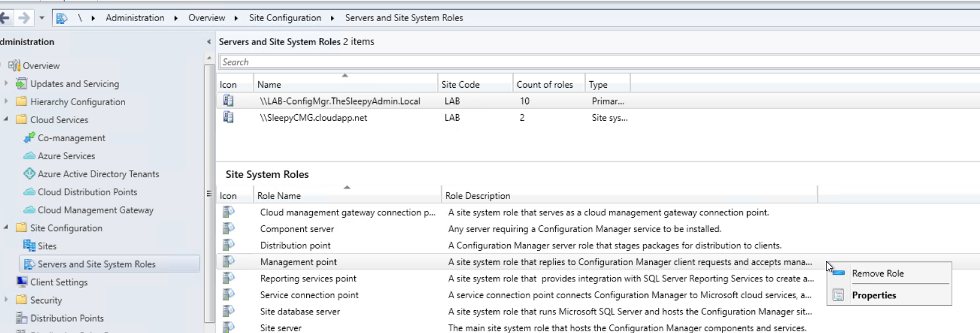The height and width of the screenshot is (333, 980).
Task: Click inside the Search field
Action: tap(596, 62)
